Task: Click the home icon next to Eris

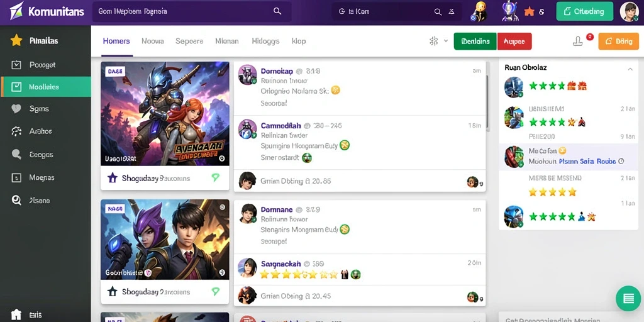Action: click(x=16, y=314)
